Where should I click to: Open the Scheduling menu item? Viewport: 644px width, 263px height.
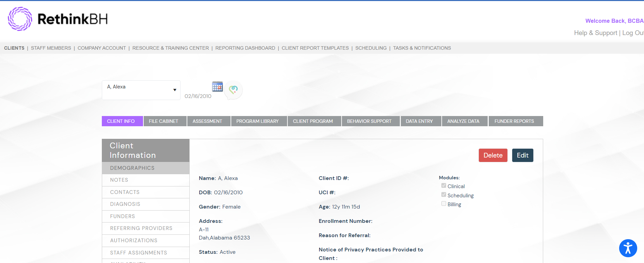pyautogui.click(x=371, y=48)
